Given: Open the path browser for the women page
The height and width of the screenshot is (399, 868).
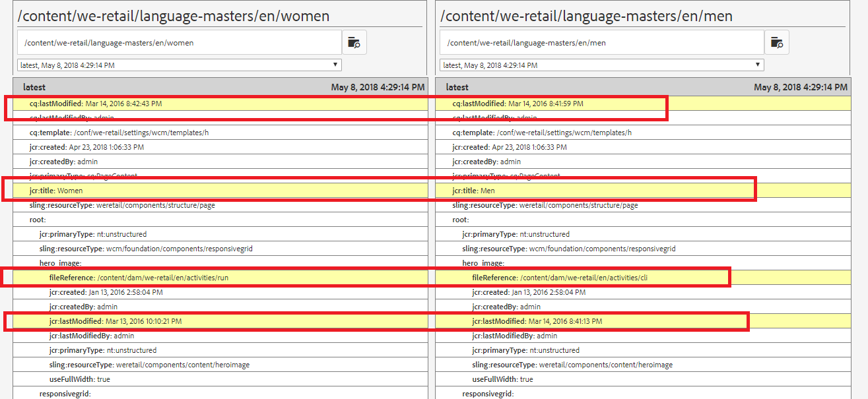Looking at the screenshot, I should [354, 42].
